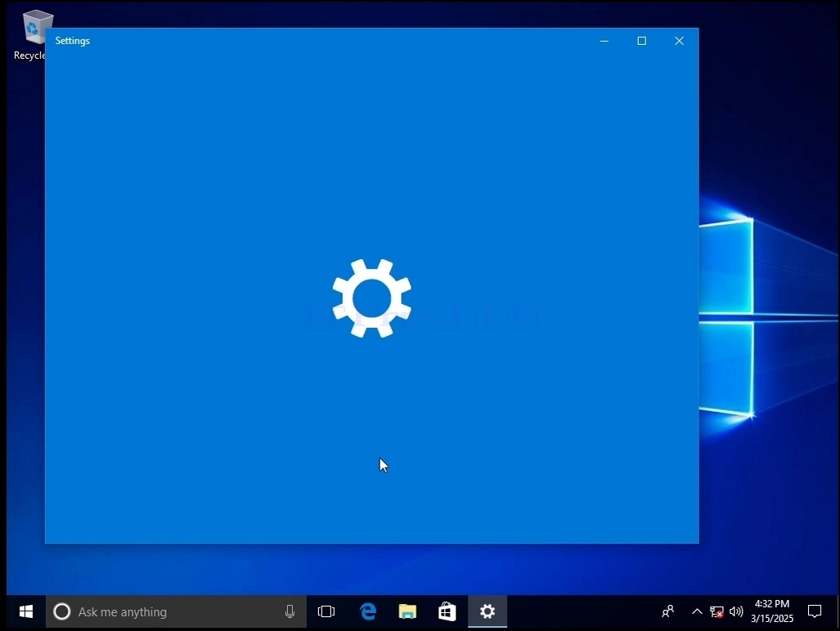Launch Microsoft Edge from the taskbar
This screenshot has width=840, height=631.
click(x=367, y=611)
